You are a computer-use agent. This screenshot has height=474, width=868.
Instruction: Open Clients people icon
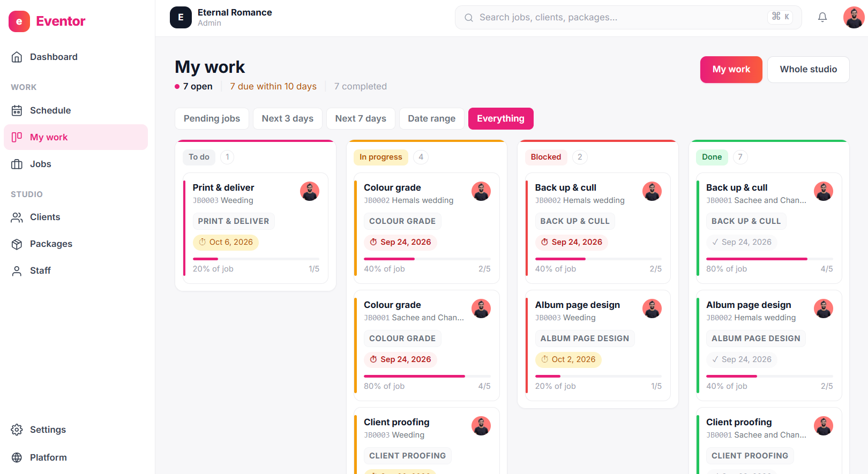17,217
